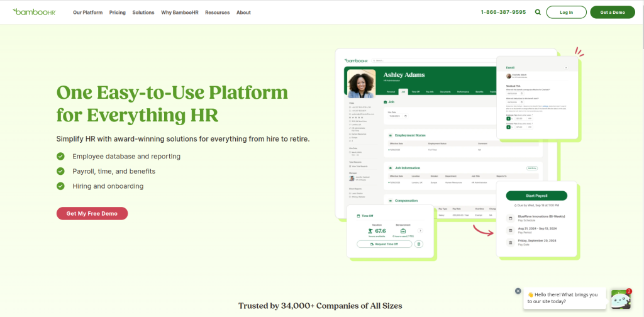Image resolution: width=644 pixels, height=317 pixels.
Task: Open the Why BambooHR menu item
Action: click(x=179, y=13)
